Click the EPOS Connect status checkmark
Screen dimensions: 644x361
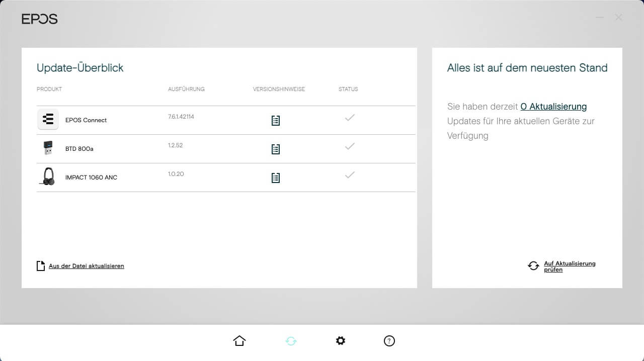tap(350, 118)
